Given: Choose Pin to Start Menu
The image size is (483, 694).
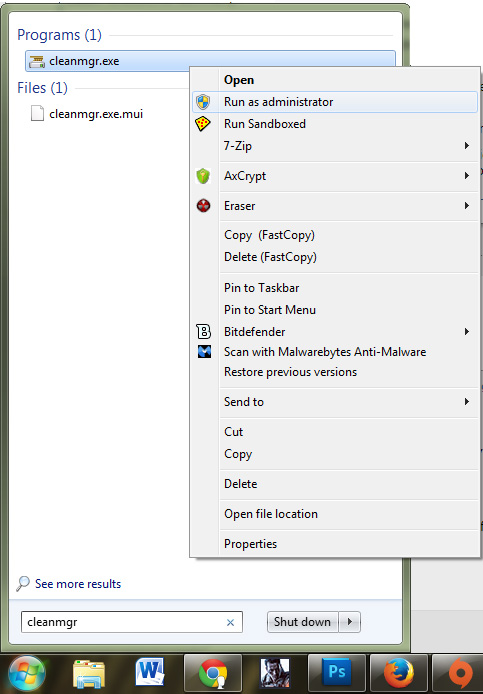Looking at the screenshot, I should click(335, 310).
